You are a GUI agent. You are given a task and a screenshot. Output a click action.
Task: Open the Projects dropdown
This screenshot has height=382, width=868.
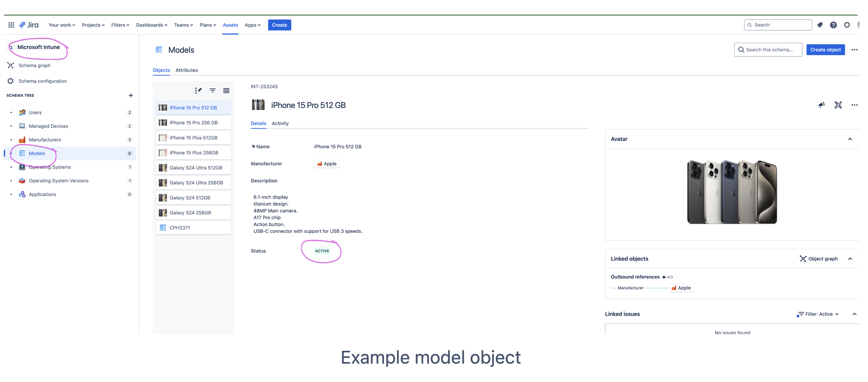click(93, 25)
